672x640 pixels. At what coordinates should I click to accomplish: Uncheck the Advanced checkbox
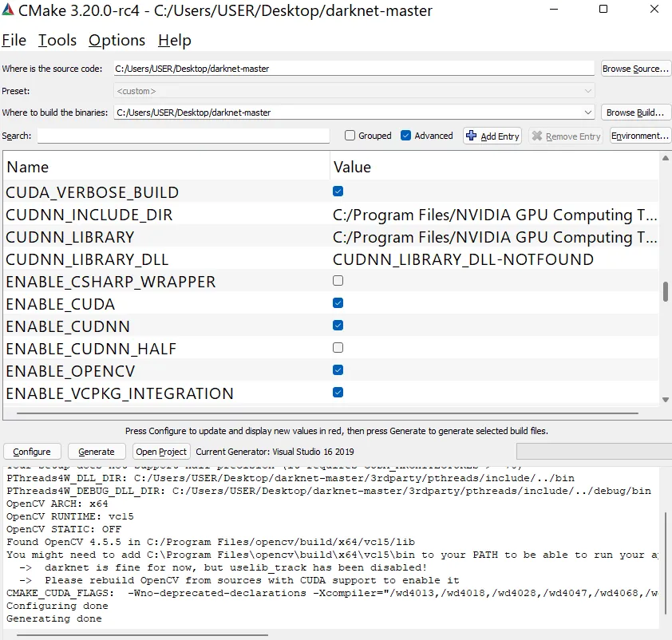[405, 136]
